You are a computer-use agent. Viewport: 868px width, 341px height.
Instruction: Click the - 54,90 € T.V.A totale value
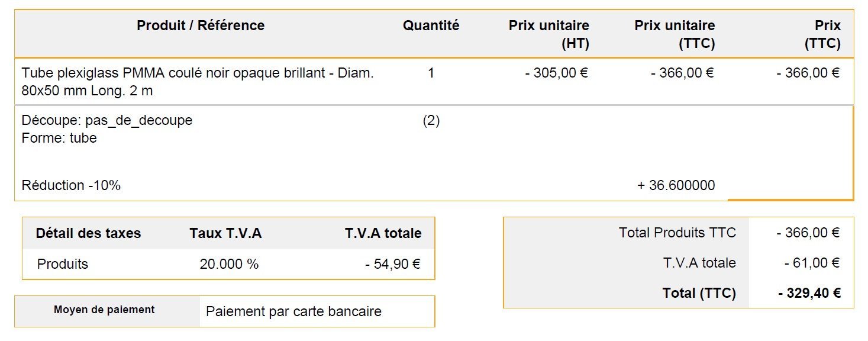click(392, 264)
